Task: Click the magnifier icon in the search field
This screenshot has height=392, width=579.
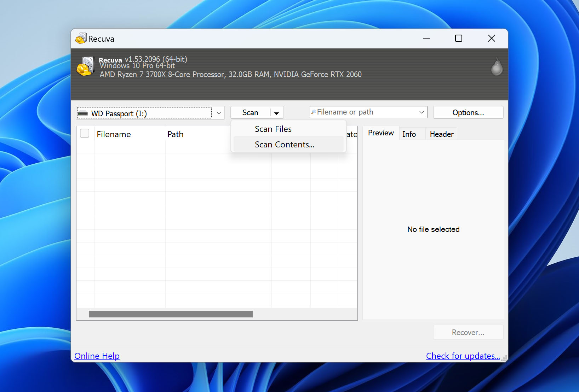Action: tap(314, 112)
